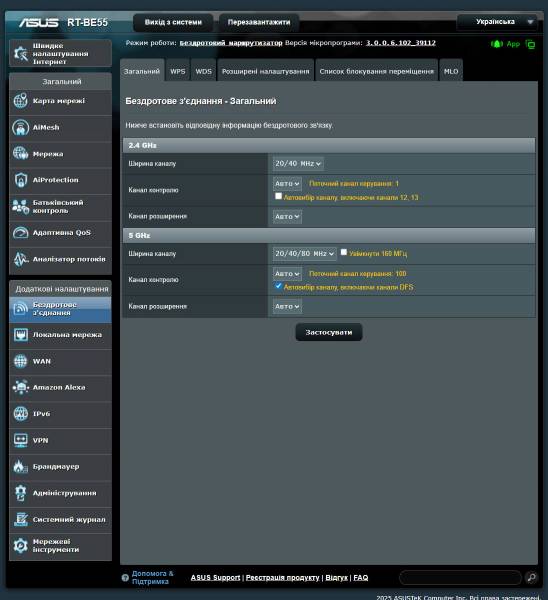Click the search input field at bottom
Screen dimensions: 548x600
point(460,577)
